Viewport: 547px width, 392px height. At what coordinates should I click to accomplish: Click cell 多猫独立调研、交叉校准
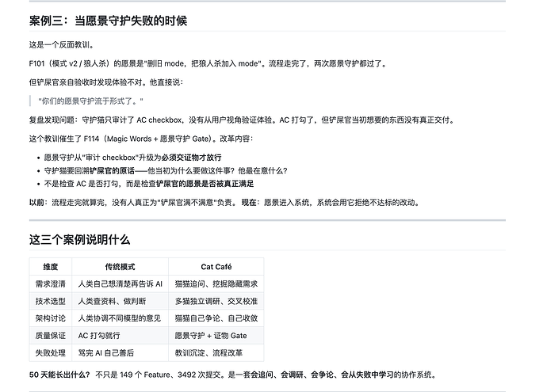point(216,301)
